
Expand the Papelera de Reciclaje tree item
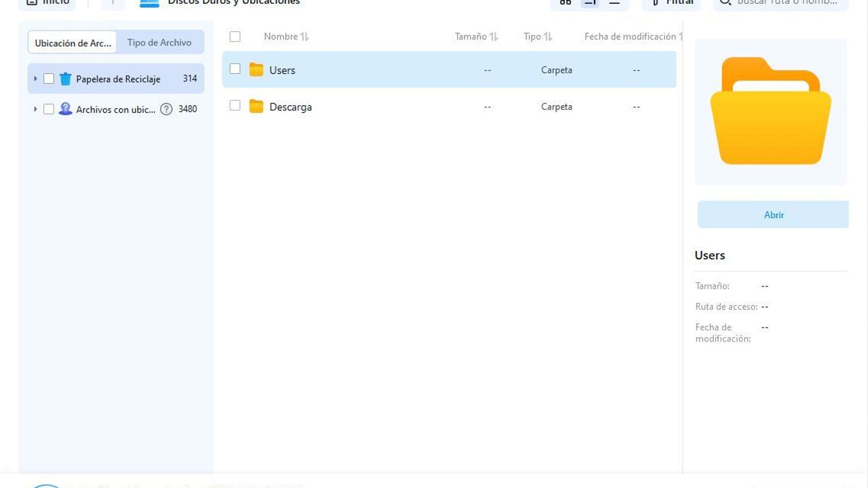(x=35, y=78)
